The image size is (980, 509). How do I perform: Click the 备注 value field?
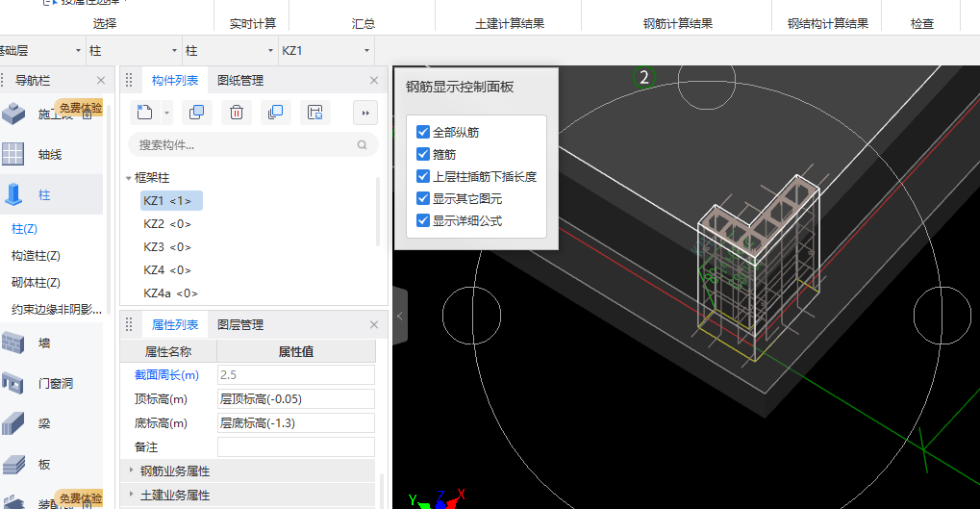(296, 447)
